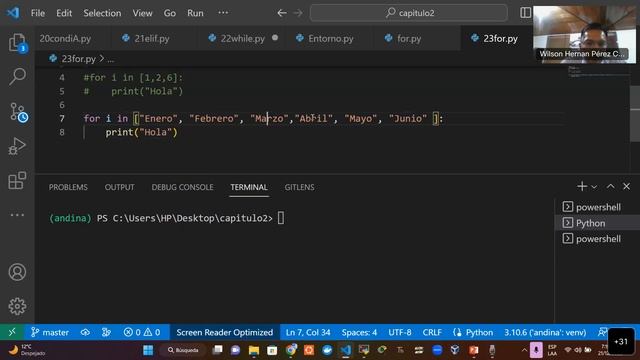Select the first powershell terminal

pyautogui.click(x=598, y=207)
